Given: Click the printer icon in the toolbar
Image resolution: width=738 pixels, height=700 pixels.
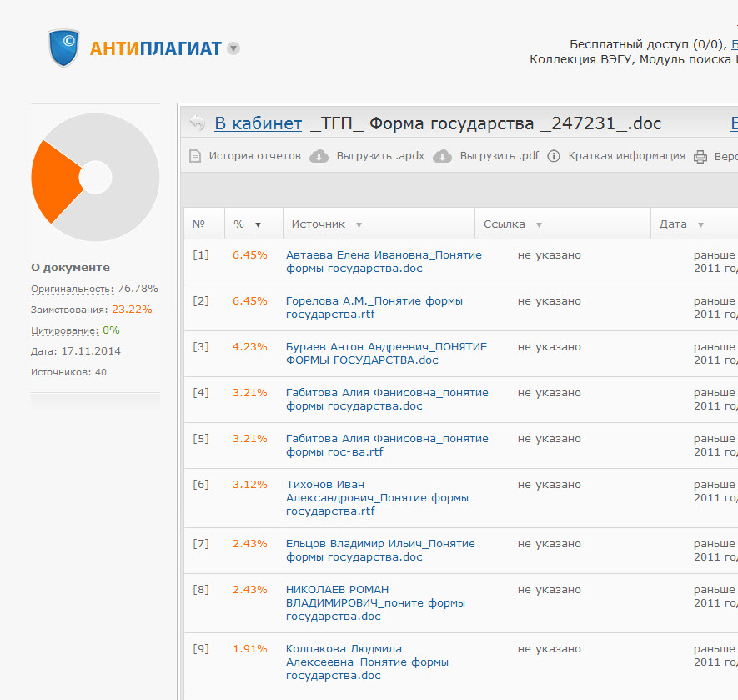Looking at the screenshot, I should [x=700, y=156].
